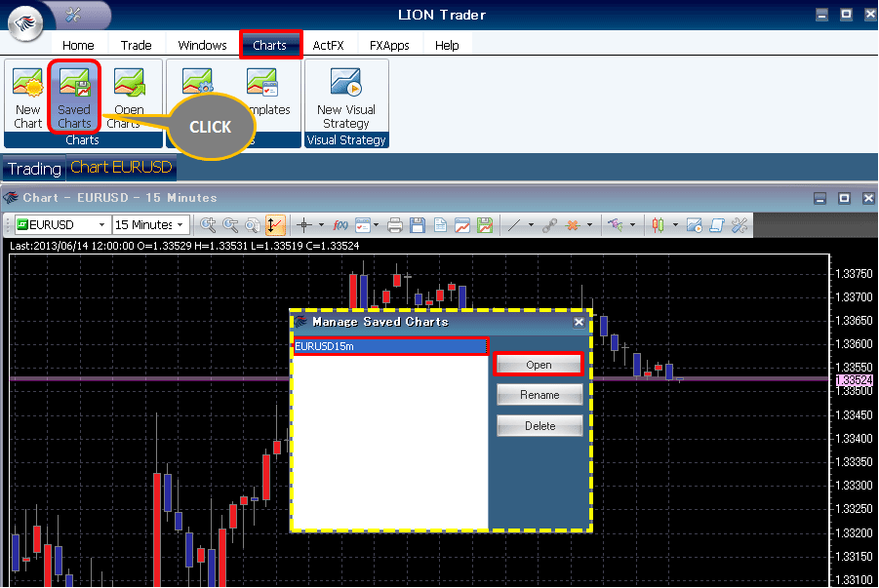Click the chart with play badge toolbar icon
The height and width of the screenshot is (588, 879).
tap(694, 225)
